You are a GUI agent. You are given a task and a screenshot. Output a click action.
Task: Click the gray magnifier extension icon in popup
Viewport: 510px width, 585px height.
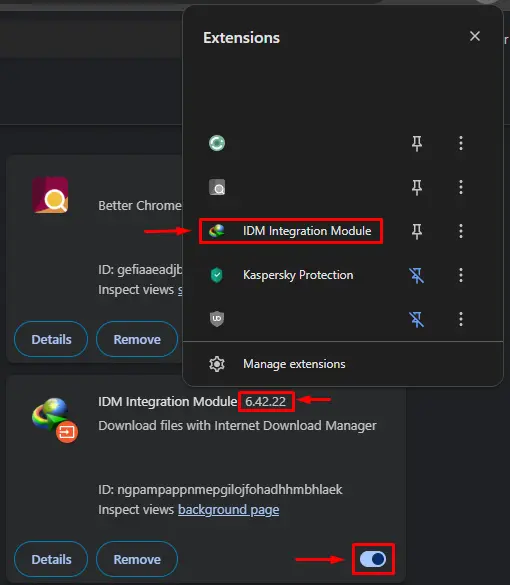point(217,187)
